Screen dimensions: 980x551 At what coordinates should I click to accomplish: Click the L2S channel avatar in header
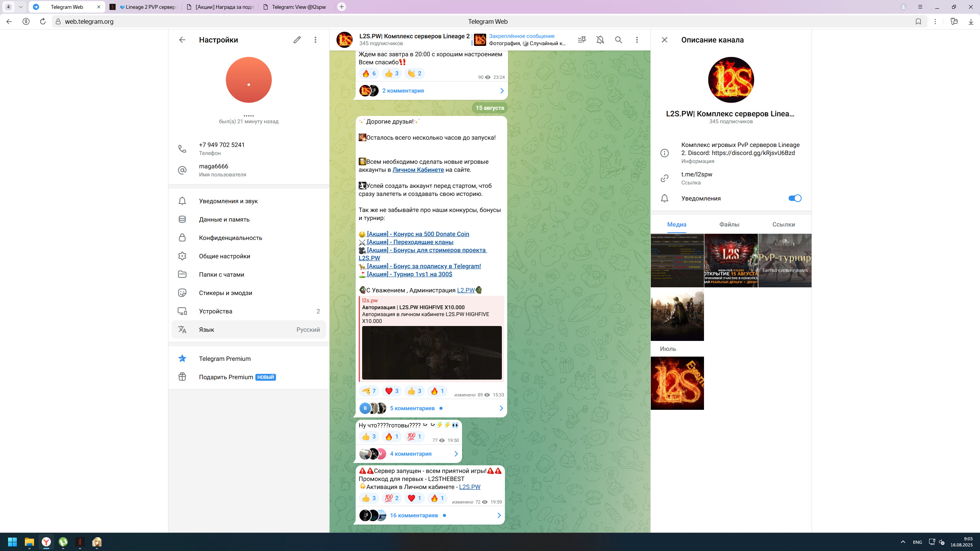[x=345, y=40]
